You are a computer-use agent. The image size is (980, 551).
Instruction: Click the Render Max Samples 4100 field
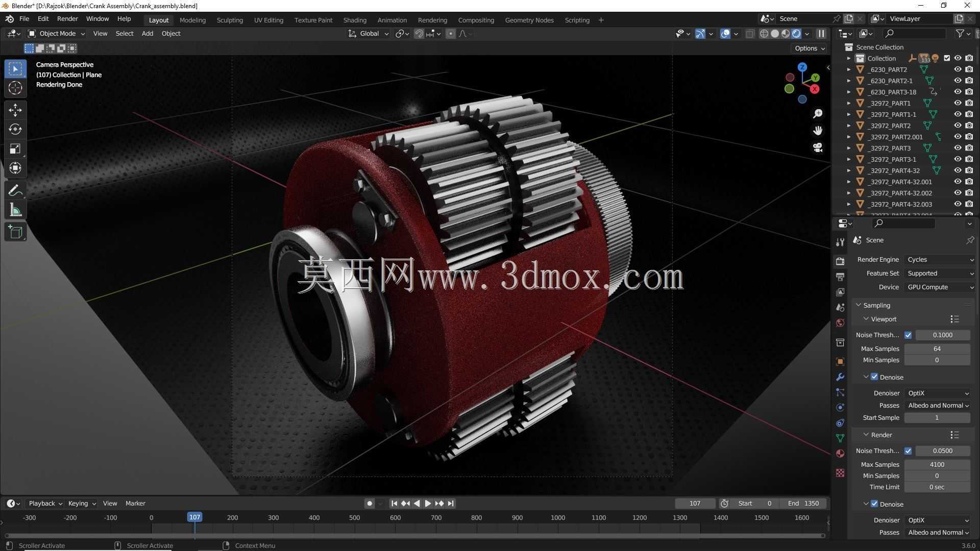[937, 465]
